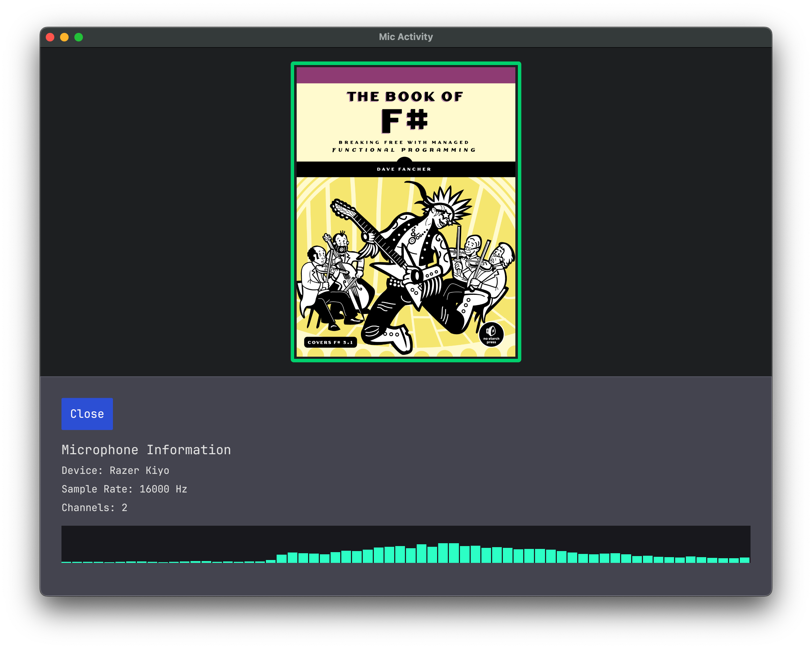Minimize window with the yellow button
812x649 pixels.
pos(64,37)
